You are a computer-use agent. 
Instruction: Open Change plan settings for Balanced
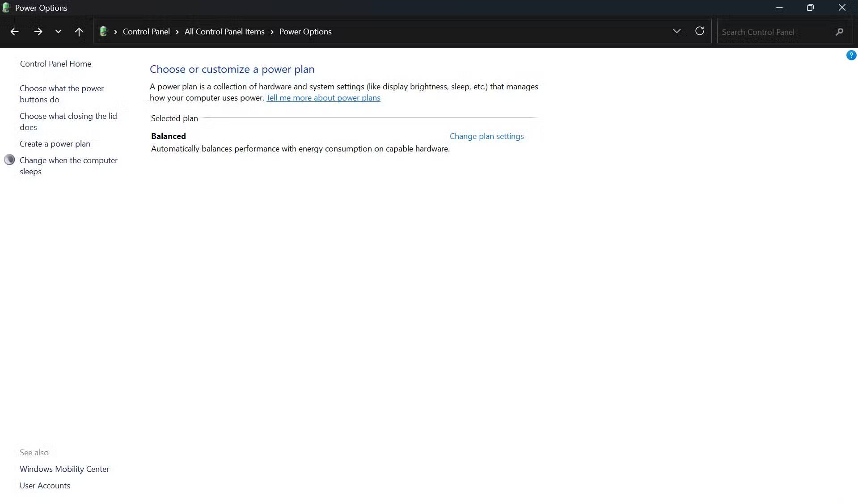pos(486,136)
